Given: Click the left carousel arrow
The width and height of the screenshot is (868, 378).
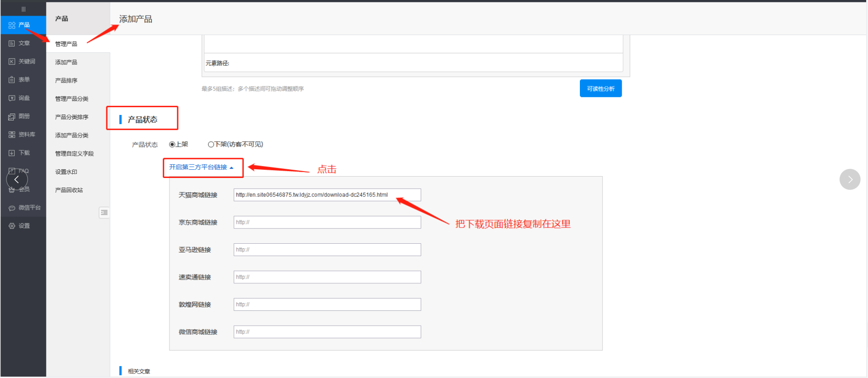Looking at the screenshot, I should coord(17,179).
